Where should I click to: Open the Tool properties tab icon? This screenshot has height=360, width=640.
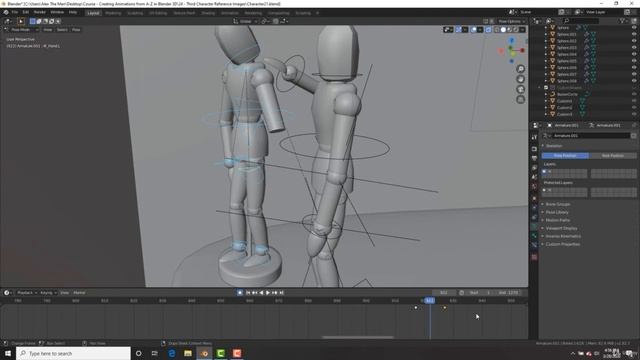tap(534, 138)
